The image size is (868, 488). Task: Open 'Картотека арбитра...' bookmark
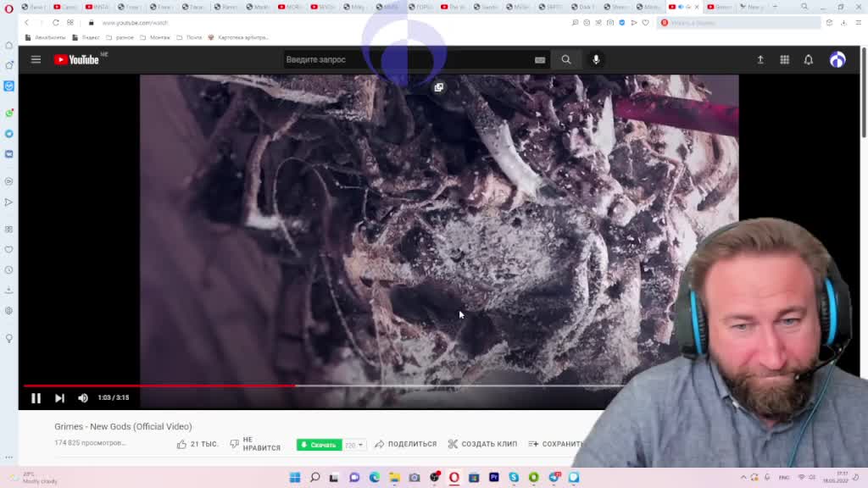click(238, 37)
